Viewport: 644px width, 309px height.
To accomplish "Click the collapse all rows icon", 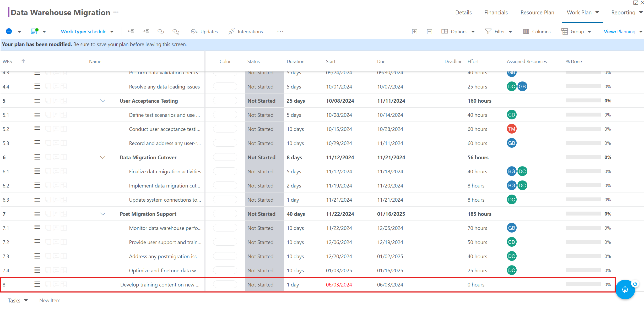I will point(429,32).
